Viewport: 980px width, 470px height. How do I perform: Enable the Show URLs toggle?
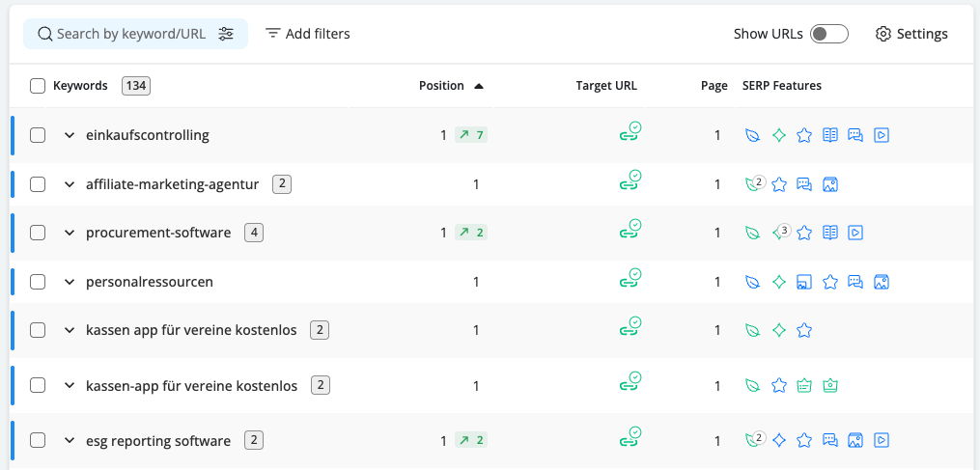coord(828,34)
